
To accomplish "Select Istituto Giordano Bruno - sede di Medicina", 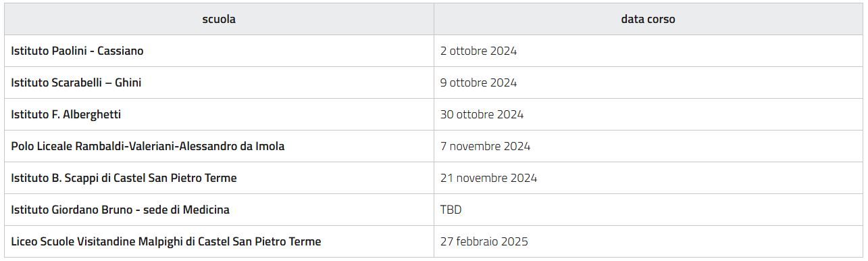I will [219, 210].
